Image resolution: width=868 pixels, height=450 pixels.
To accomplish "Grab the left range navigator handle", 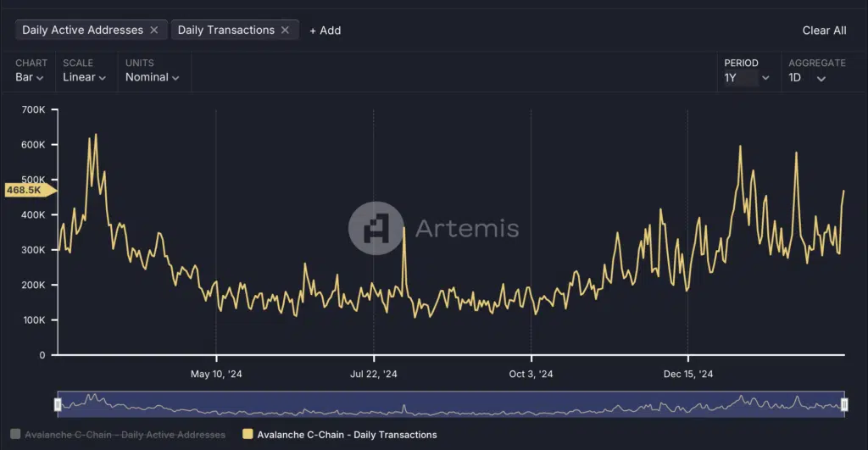I will click(x=58, y=404).
